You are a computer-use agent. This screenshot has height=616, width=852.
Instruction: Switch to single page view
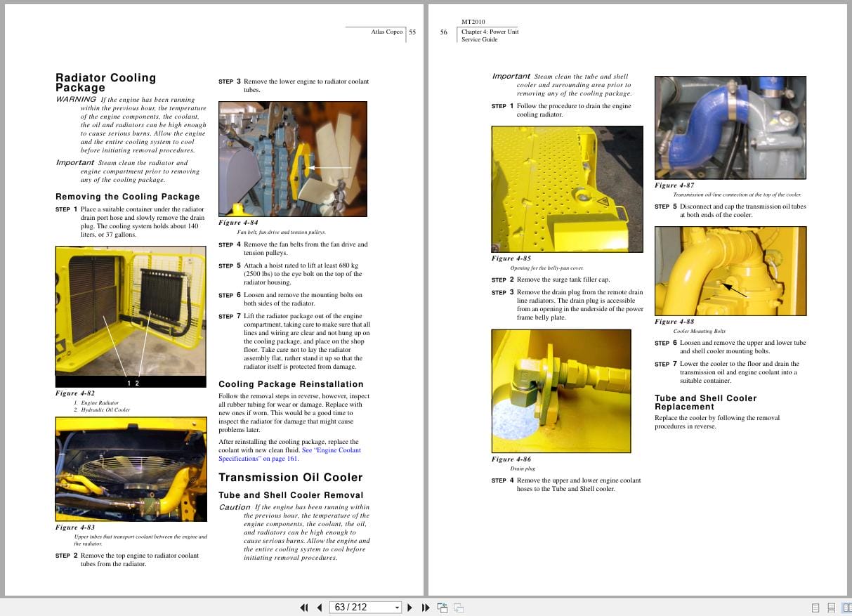pos(815,608)
